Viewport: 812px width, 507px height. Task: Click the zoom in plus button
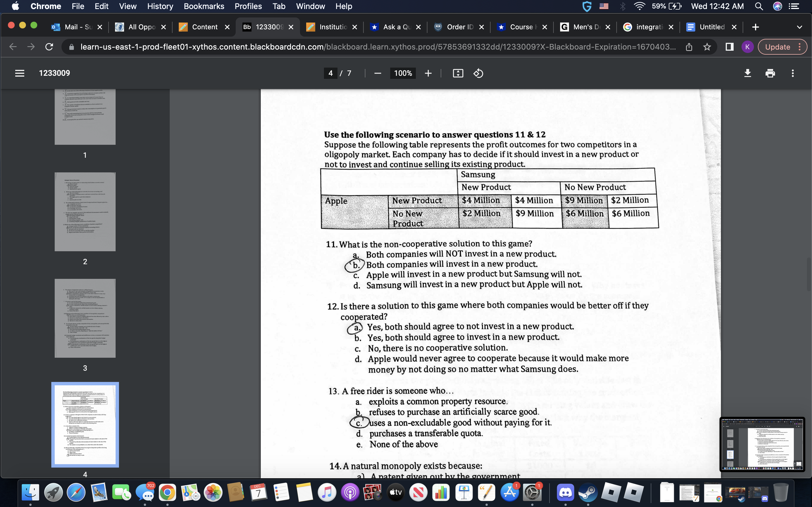coord(428,73)
